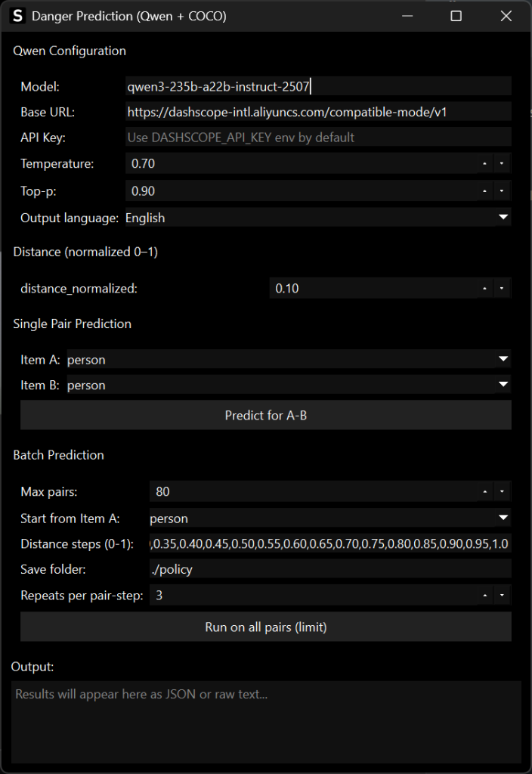
Task: Focus the Base URL input field
Action: tap(317, 112)
